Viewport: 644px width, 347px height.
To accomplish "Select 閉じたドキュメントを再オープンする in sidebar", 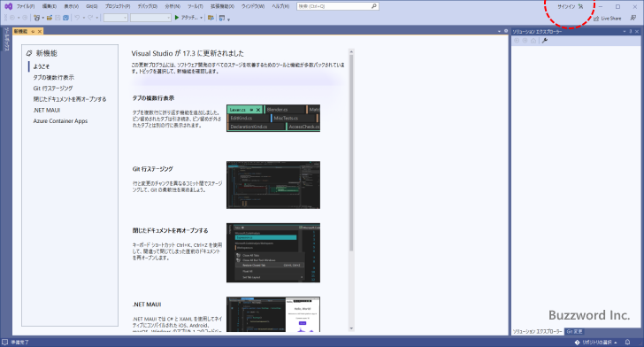I will pyautogui.click(x=70, y=99).
